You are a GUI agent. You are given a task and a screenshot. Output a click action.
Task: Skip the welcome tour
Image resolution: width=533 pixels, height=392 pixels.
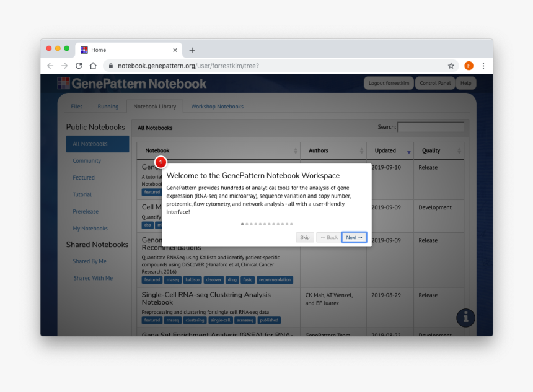[x=304, y=237]
